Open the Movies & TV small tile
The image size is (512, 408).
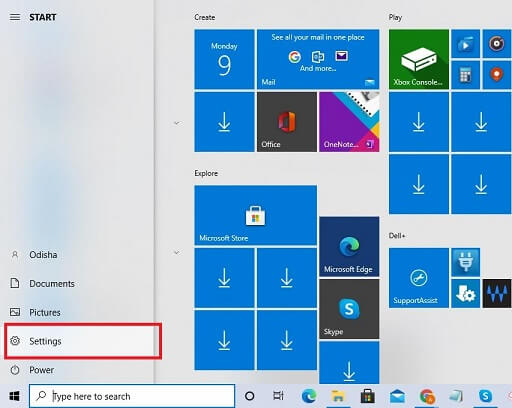click(465, 44)
